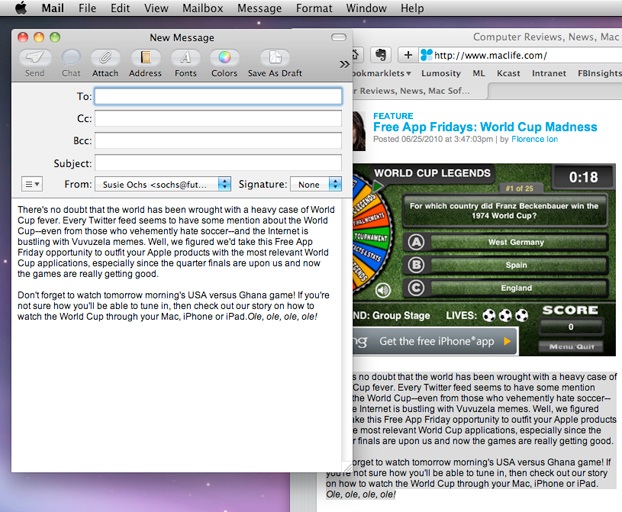The image size is (622, 512).
Task: Open the From account dropdown
Action: pyautogui.click(x=163, y=184)
